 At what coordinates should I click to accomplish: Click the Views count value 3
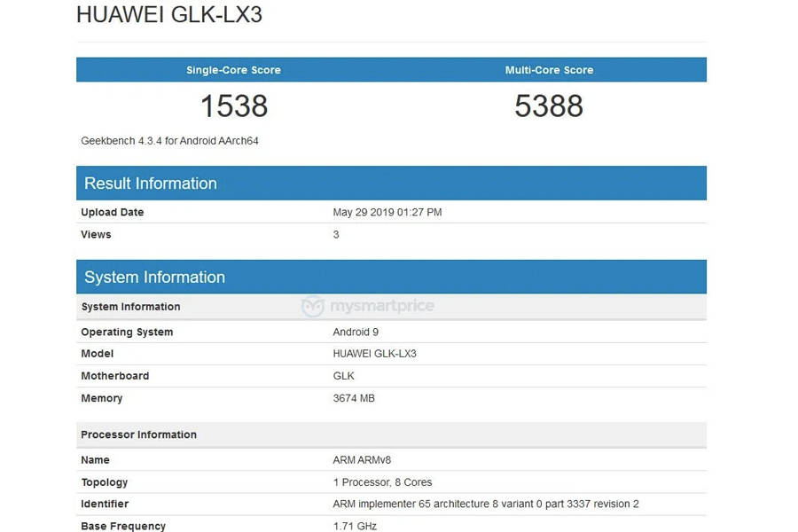(x=335, y=234)
